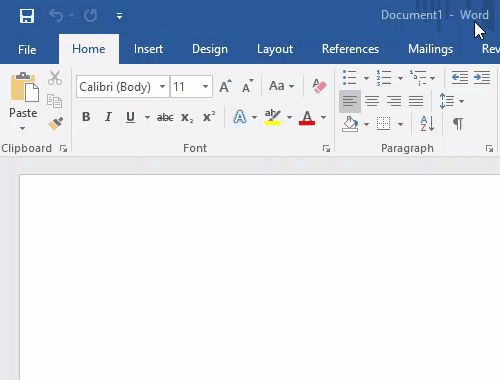Apply the red Font Color swatch
Screen dimensions: 500x380
click(x=307, y=117)
